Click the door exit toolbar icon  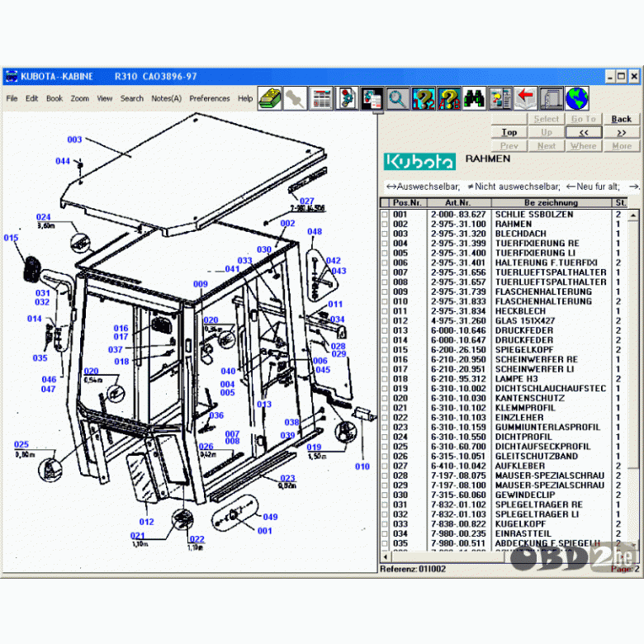point(552,98)
